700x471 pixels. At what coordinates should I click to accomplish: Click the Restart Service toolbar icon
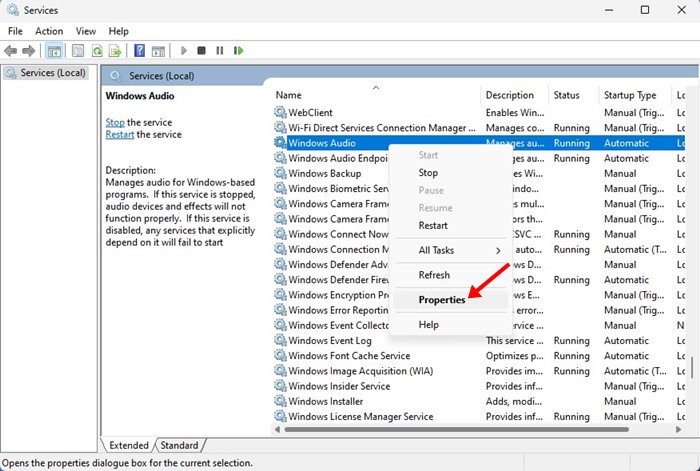click(237, 50)
